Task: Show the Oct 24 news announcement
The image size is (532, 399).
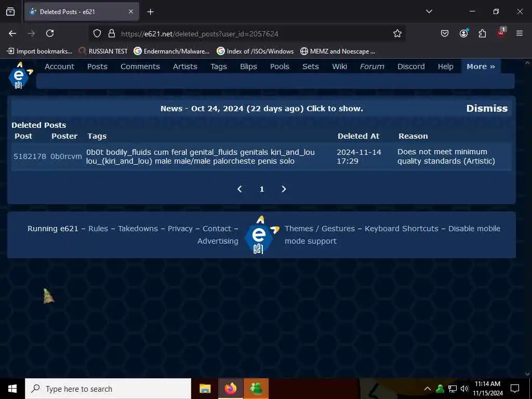Action: click(x=262, y=109)
